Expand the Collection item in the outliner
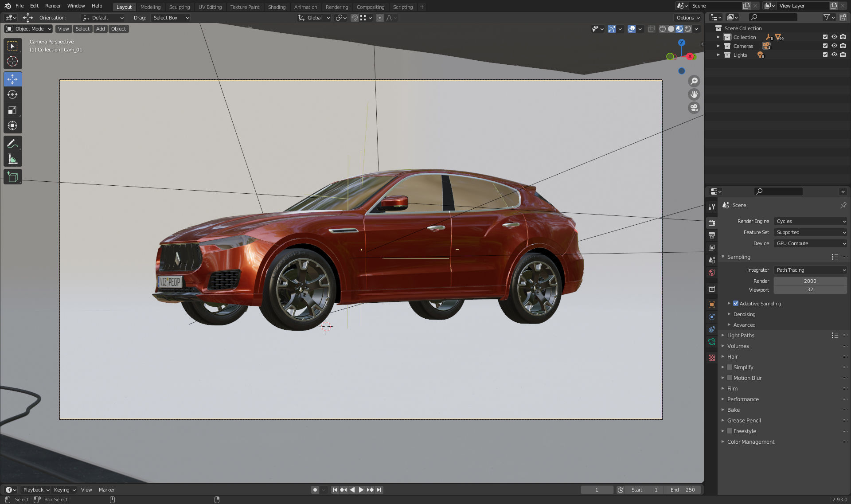Image resolution: width=851 pixels, height=504 pixels. coord(718,37)
